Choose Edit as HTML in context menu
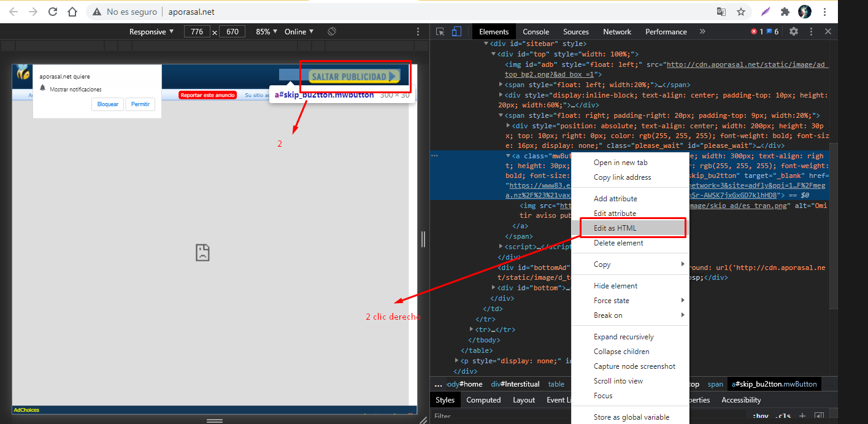Viewport: 868px width, 424px height. 629,228
